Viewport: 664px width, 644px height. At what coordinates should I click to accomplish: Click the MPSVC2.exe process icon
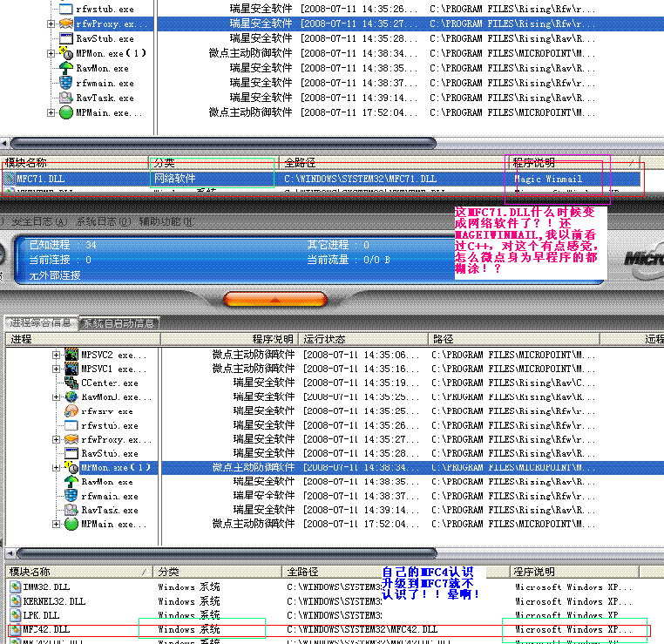point(71,355)
